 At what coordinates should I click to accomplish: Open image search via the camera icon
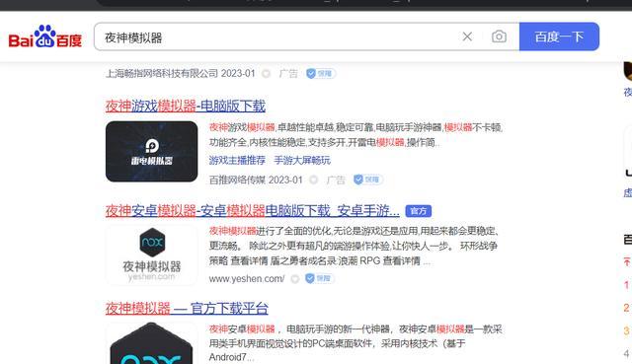[499, 36]
